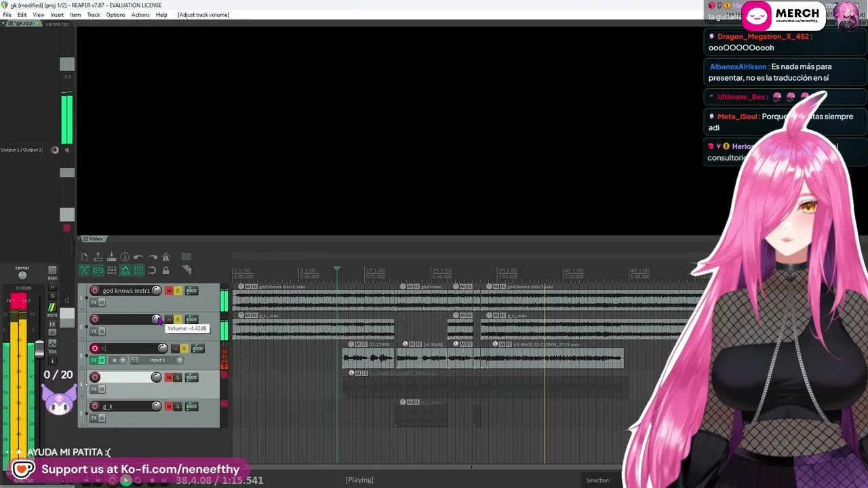The height and width of the screenshot is (488, 868).
Task: Toggle grid lines icon
Action: 138,270
